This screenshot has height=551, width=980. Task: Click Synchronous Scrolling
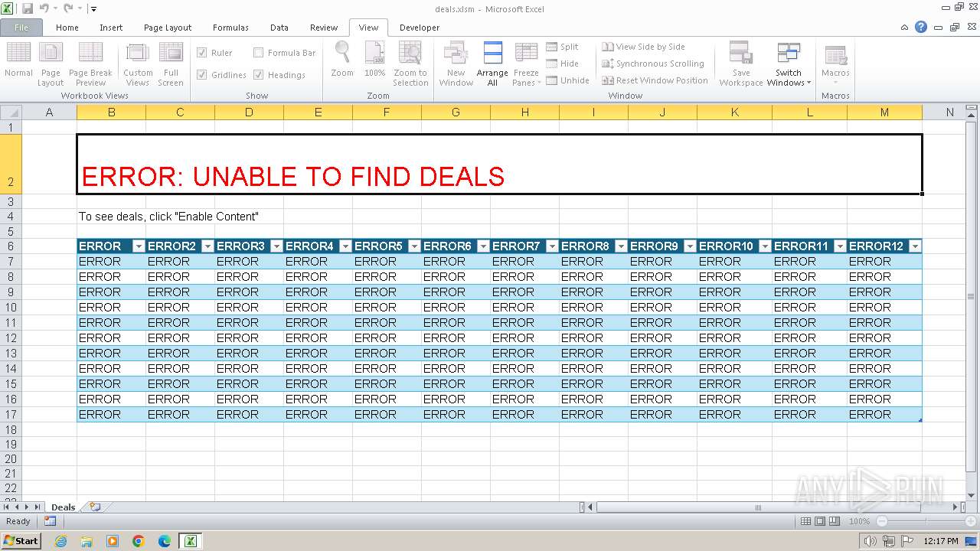[653, 64]
